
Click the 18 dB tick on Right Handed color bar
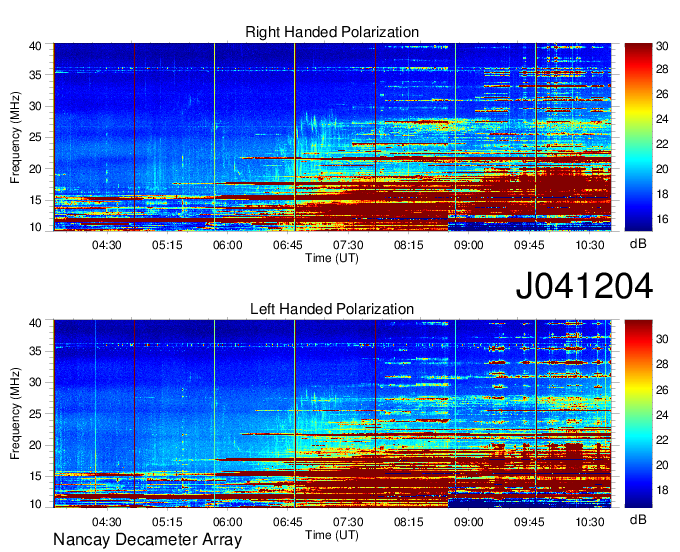pos(662,194)
